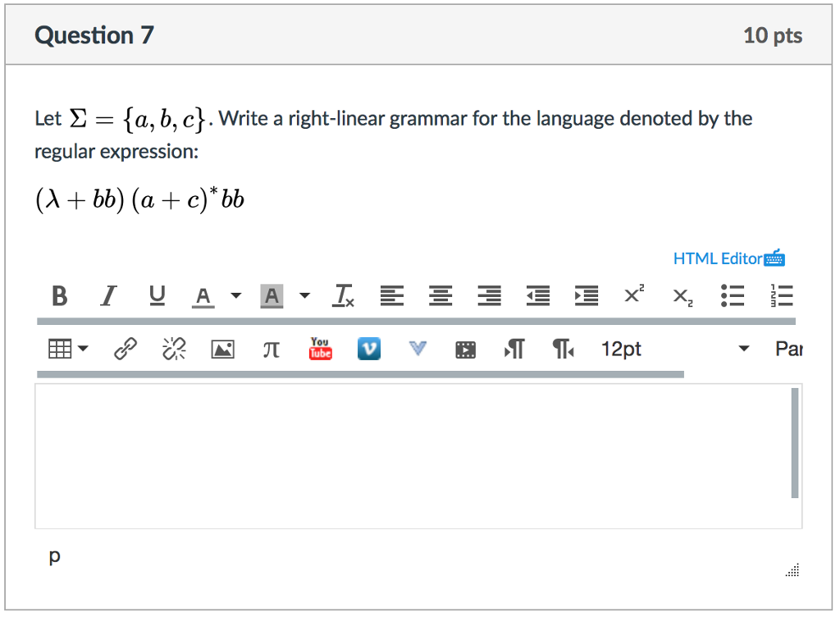
Task: Open the 12pt font size selector
Action: 621,348
